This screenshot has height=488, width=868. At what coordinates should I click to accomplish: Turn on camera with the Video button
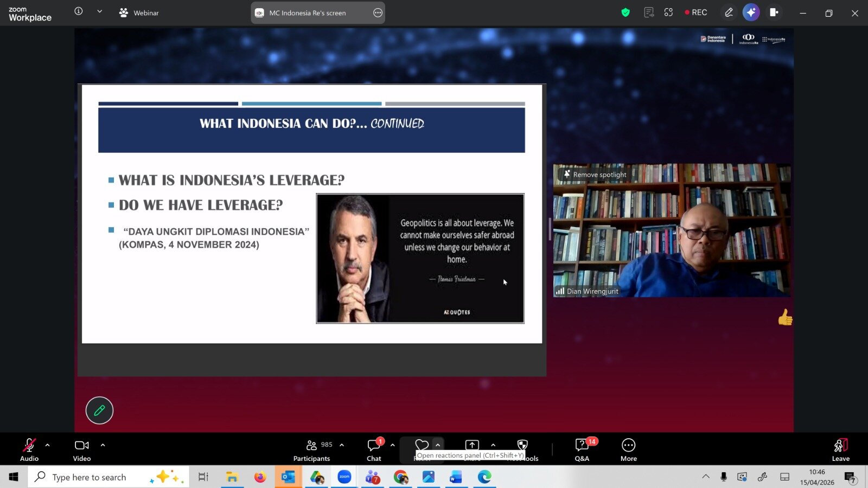click(x=82, y=450)
